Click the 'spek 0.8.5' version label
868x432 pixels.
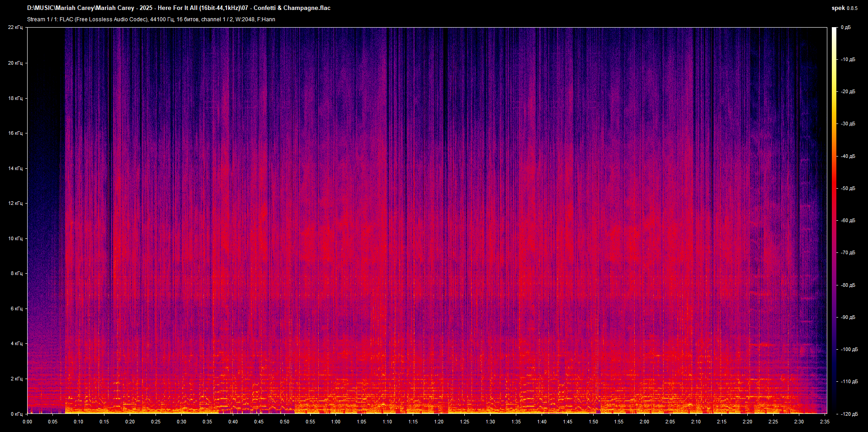(x=844, y=8)
